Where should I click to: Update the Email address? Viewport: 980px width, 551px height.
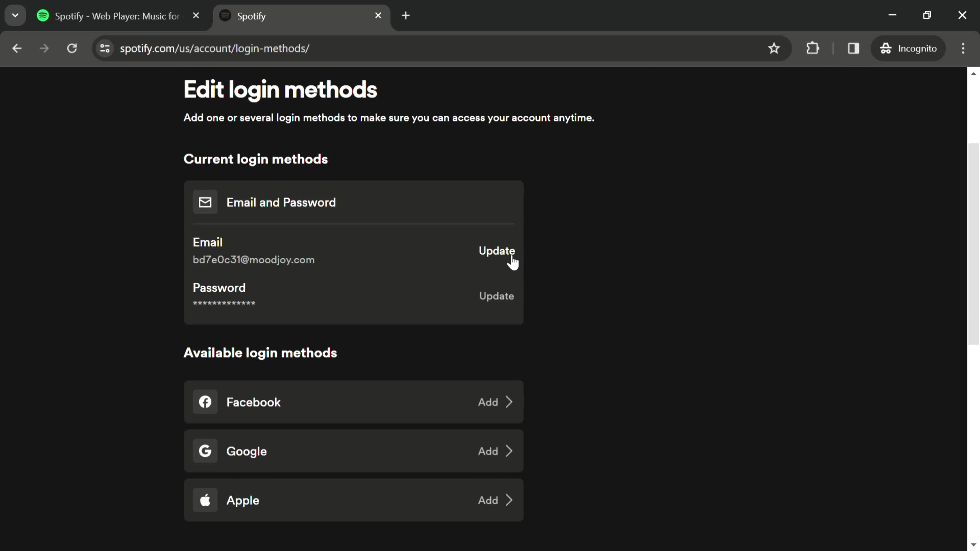pyautogui.click(x=496, y=251)
